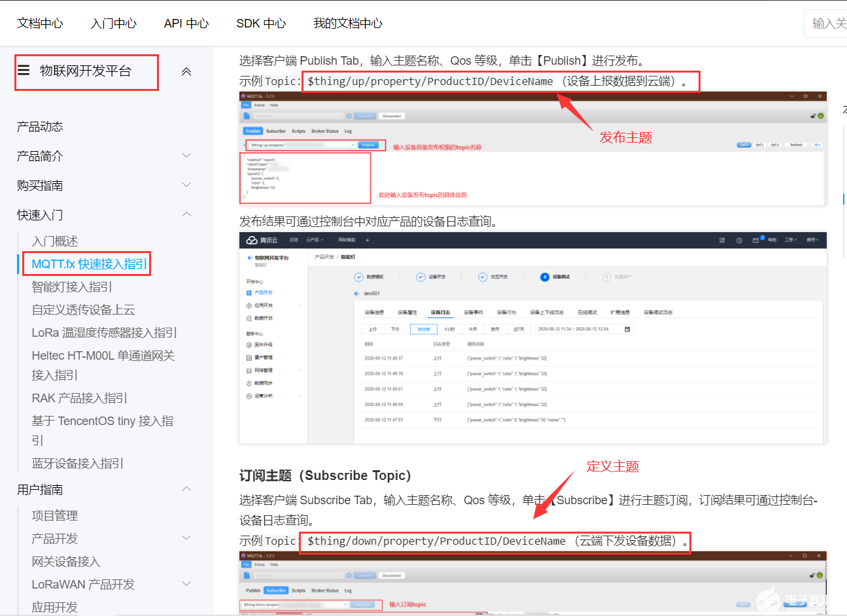Image resolution: width=847 pixels, height=616 pixels.
Task: Open 产品动态 in the sidebar
Action: (x=40, y=127)
